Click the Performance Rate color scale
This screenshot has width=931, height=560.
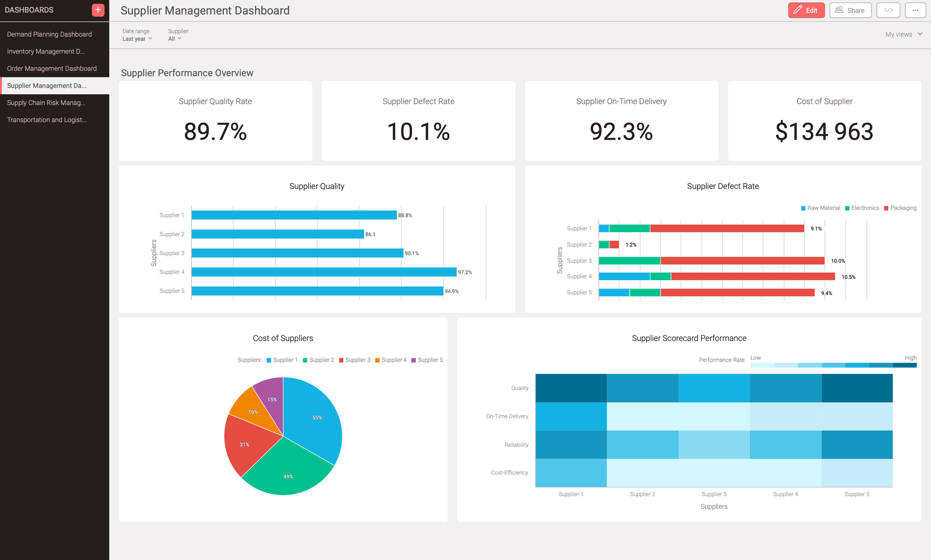[833, 365]
